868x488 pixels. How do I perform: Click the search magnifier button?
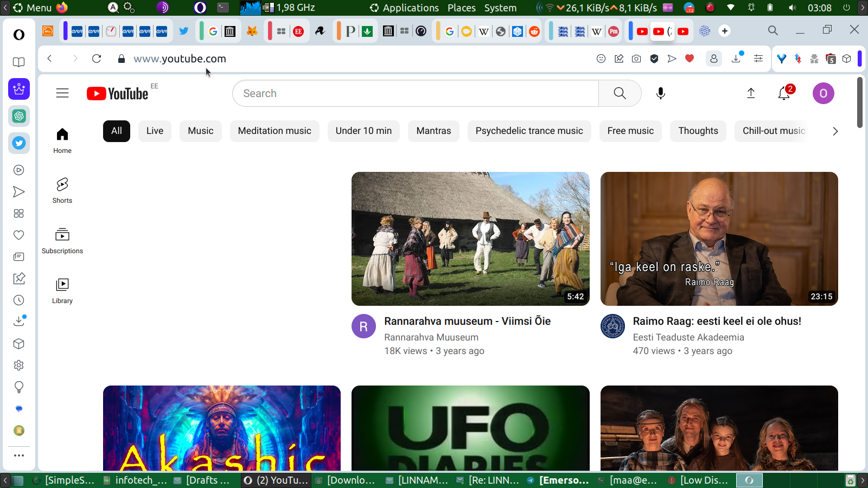click(620, 93)
